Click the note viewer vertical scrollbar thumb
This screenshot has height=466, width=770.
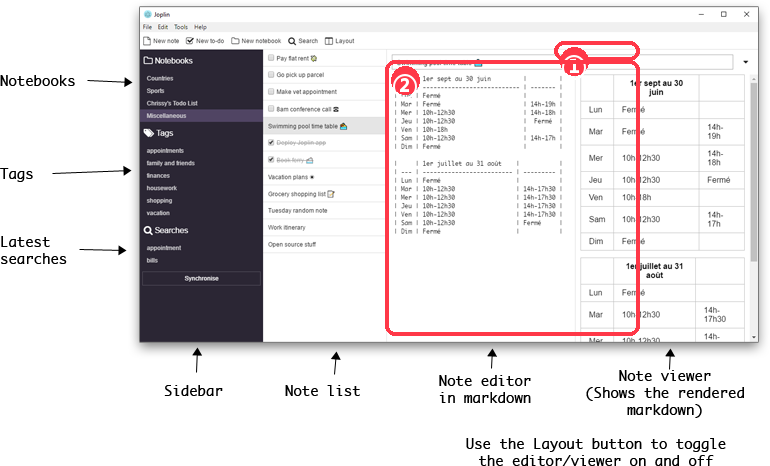click(x=754, y=172)
